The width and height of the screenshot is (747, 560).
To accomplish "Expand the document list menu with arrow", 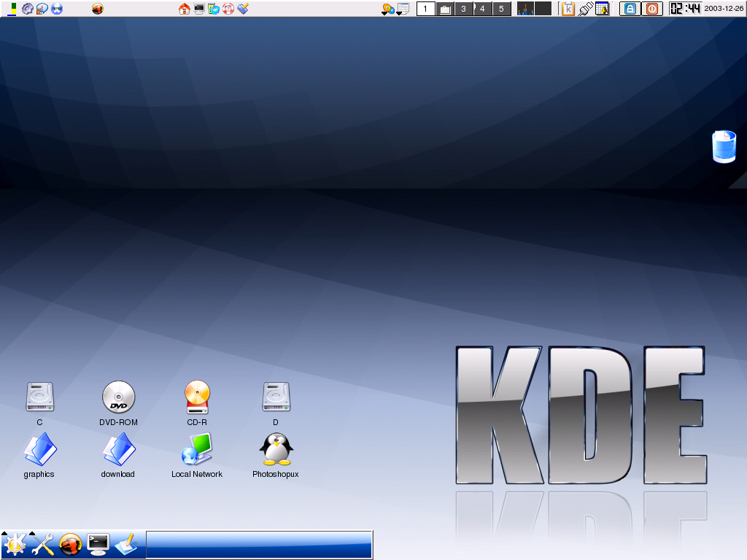I will click(x=403, y=9).
